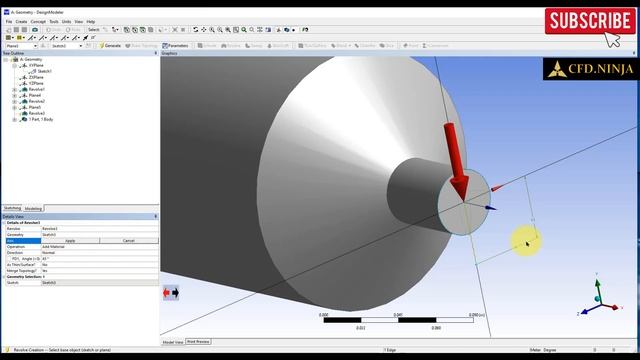Click the New Sketch icon beside Sketch3
The image size is (640, 360).
(x=89, y=46)
